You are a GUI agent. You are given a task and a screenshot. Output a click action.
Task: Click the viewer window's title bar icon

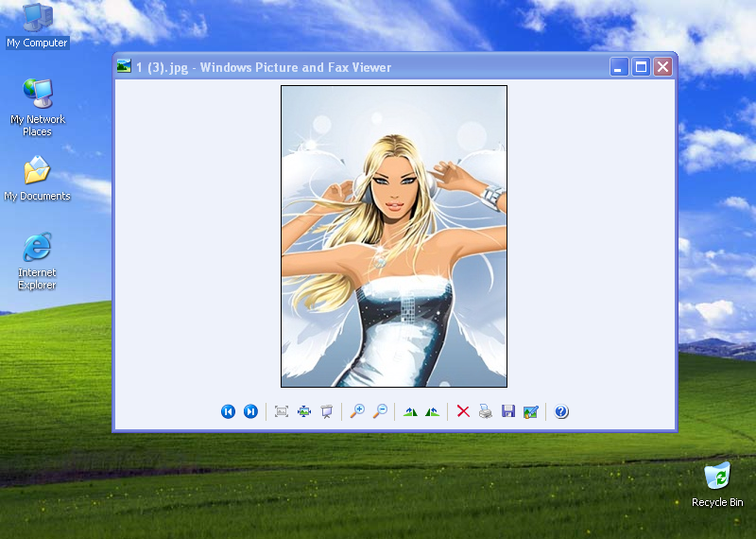[124, 66]
